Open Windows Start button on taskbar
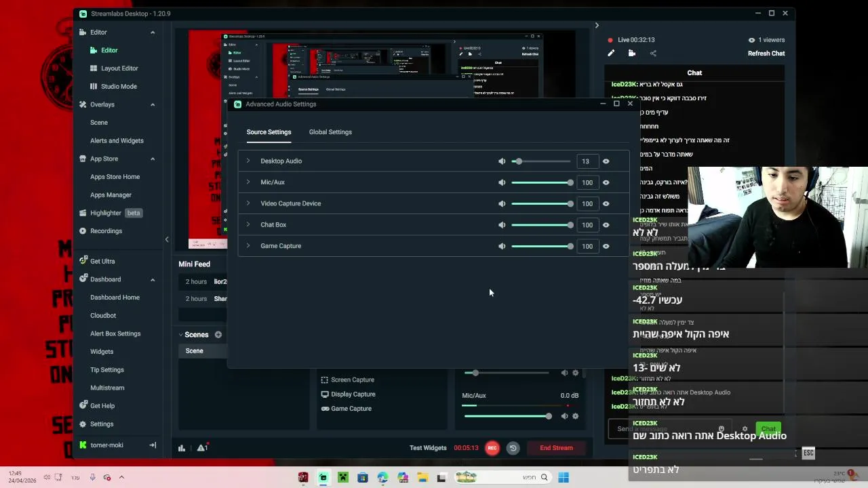Screen dimensions: 868x488 (x=564, y=478)
